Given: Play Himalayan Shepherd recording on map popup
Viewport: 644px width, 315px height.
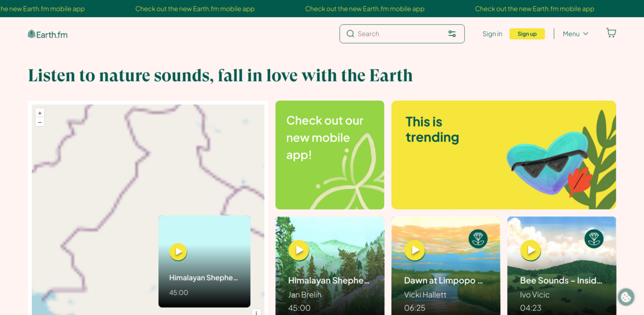Looking at the screenshot, I should [178, 252].
